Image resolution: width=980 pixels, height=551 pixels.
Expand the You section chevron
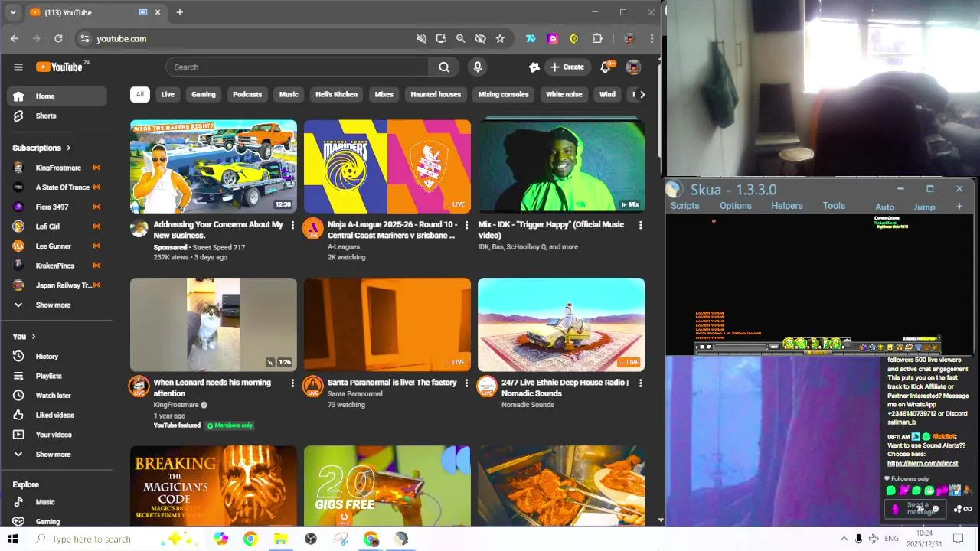click(x=34, y=337)
